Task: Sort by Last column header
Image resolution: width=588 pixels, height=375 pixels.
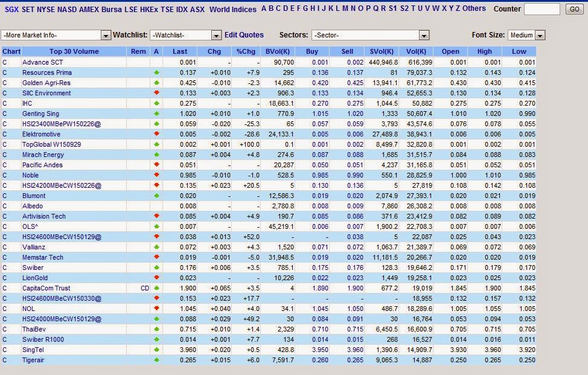Action: [x=180, y=51]
